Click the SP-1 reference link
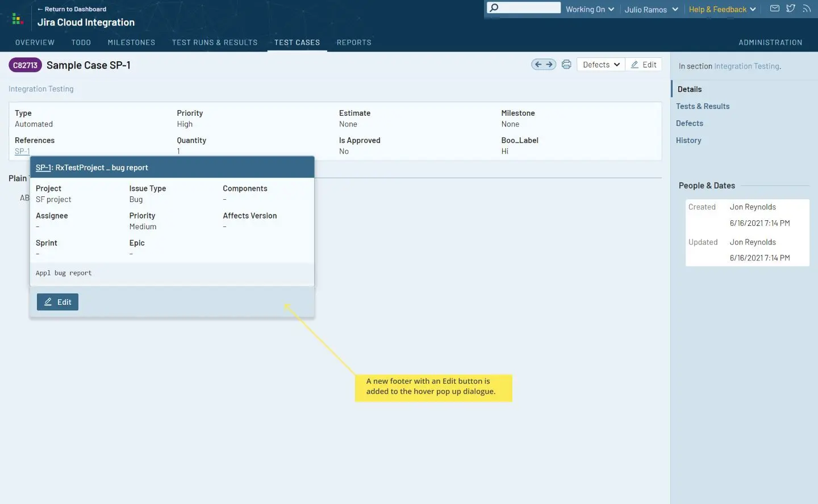The width and height of the screenshot is (818, 504). coord(22,152)
